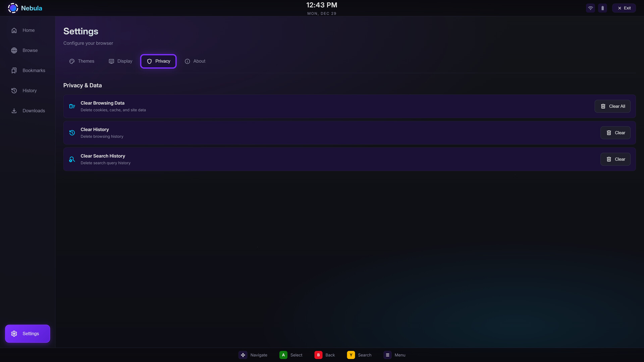The width and height of the screenshot is (644, 362).
Task: Exit the Nebula browser
Action: (624, 8)
